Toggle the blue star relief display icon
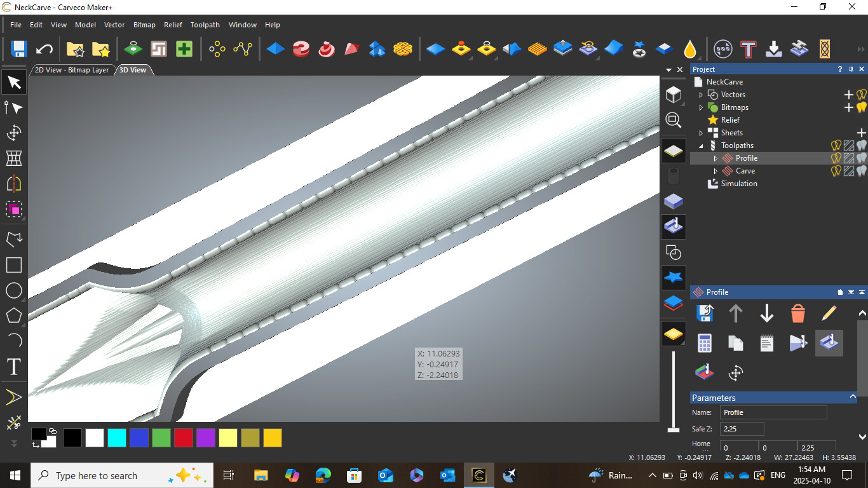Viewport: 868px width, 488px height. (x=674, y=278)
